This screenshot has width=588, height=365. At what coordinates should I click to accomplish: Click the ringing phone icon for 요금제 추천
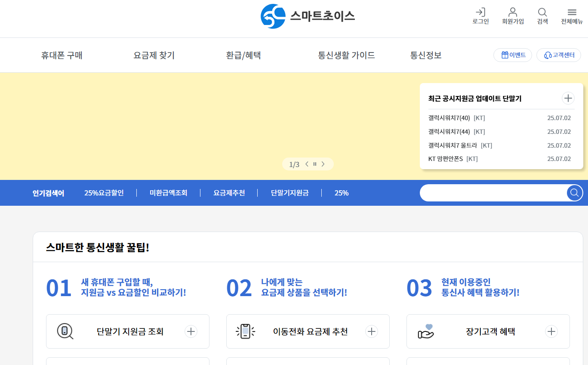coord(246,331)
